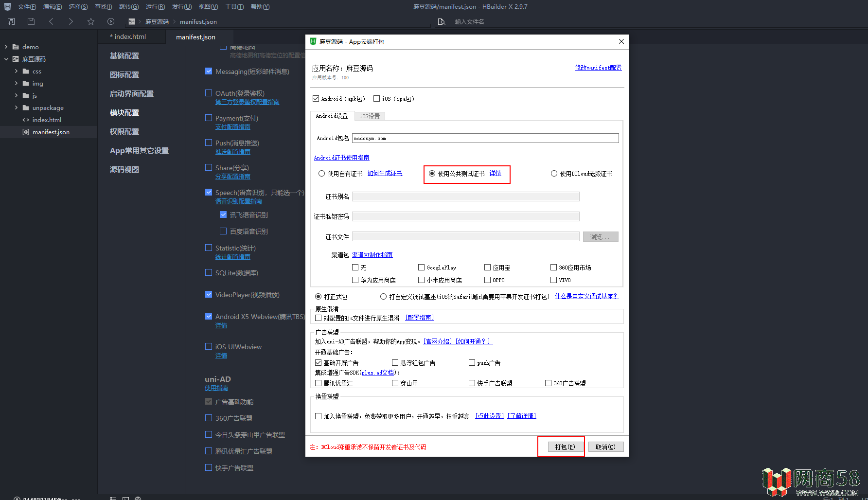Expand the js folder

16,95
